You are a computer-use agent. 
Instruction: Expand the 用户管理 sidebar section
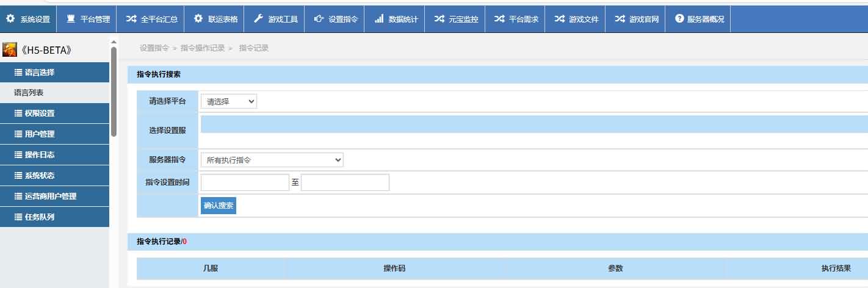coord(54,134)
